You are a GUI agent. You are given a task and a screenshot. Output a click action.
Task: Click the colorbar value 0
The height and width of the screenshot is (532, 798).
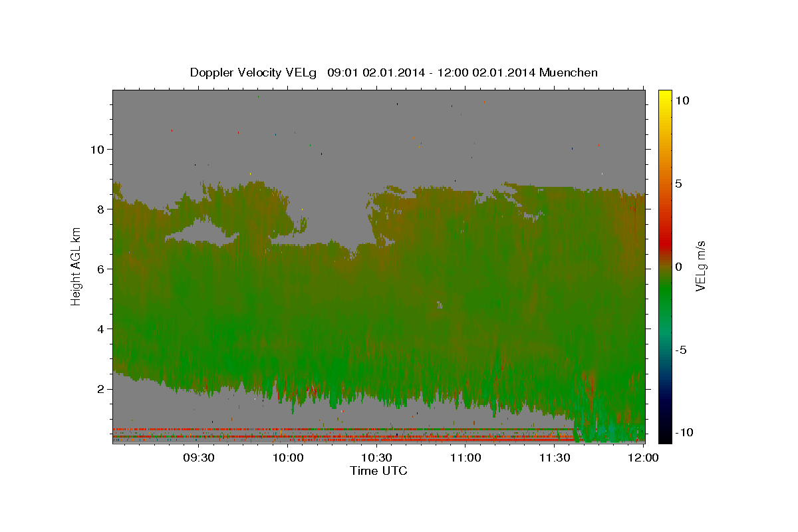point(678,266)
